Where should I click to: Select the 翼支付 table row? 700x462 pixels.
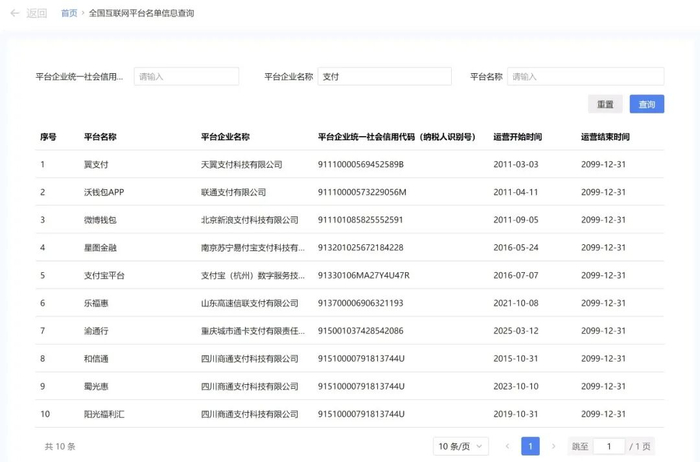tap(96, 165)
